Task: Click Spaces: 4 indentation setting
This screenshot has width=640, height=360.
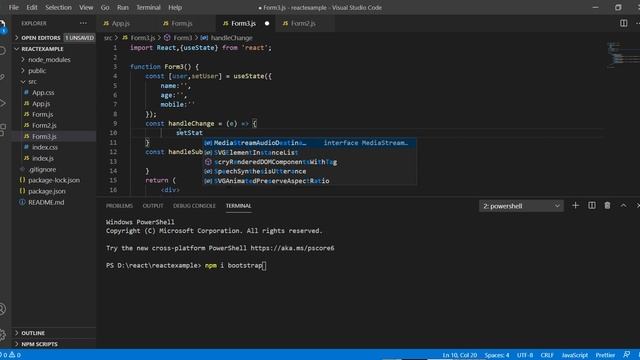Action: (497, 355)
